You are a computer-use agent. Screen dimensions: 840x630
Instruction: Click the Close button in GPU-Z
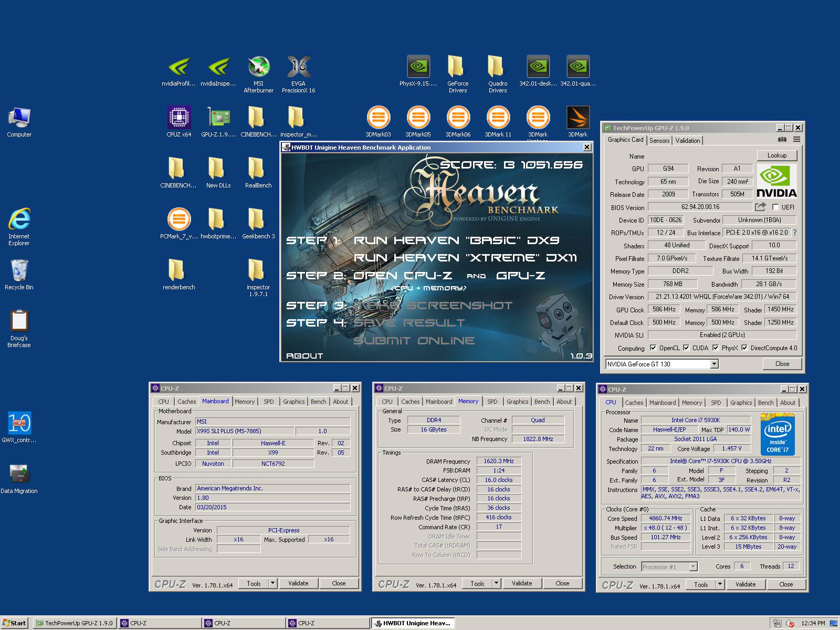[x=782, y=364]
